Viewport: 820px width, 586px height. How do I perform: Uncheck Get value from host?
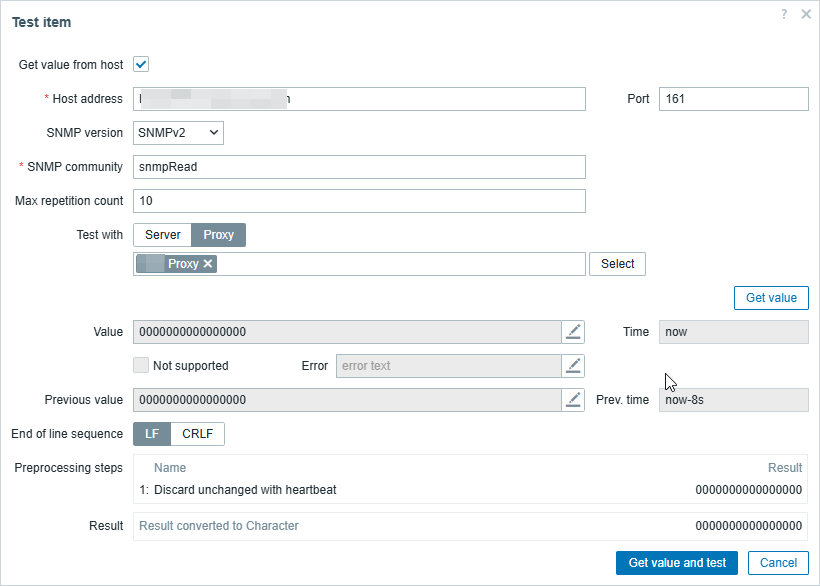141,65
